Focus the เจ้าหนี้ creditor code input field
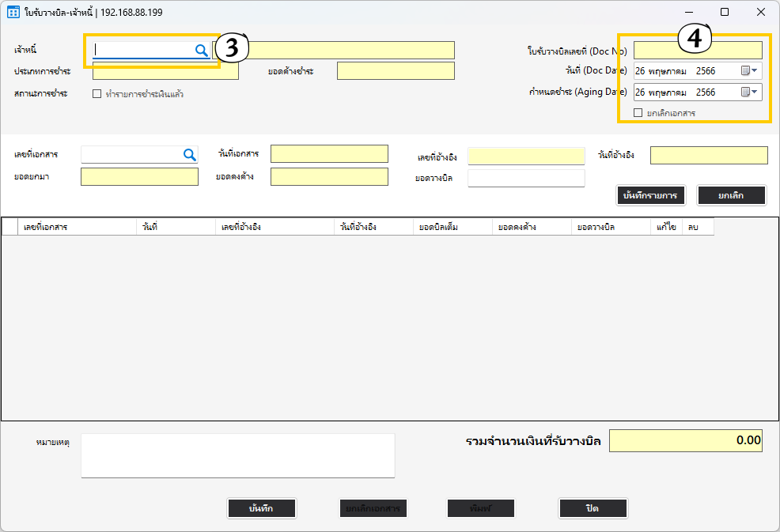This screenshot has width=780, height=532. tap(142, 51)
